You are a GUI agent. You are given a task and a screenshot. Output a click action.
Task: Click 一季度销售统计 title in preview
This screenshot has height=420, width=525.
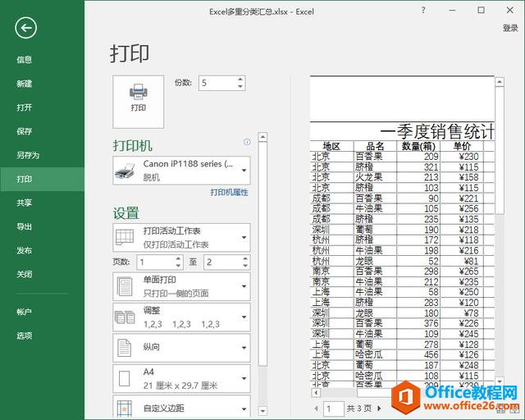coord(437,131)
